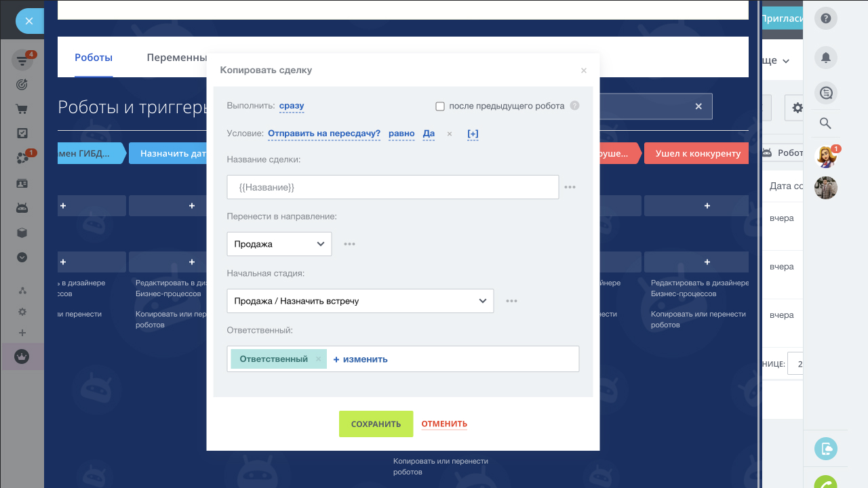Change condition operator равно
The width and height of the screenshot is (868, 488).
pyautogui.click(x=401, y=134)
